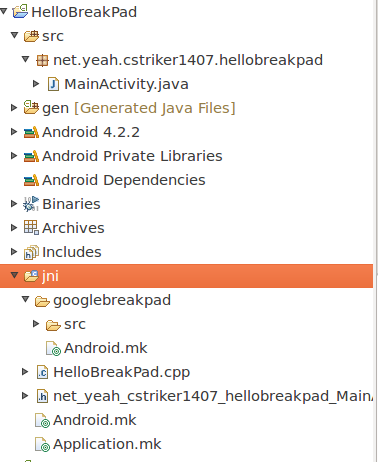Select HelloBreakPad.cpp label
Viewport: 378px width, 462px height.
[x=122, y=373]
